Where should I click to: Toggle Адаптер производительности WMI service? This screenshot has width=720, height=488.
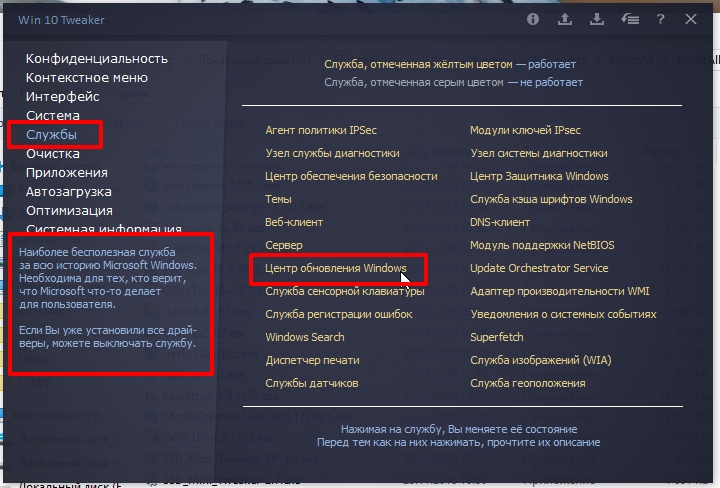point(560,291)
